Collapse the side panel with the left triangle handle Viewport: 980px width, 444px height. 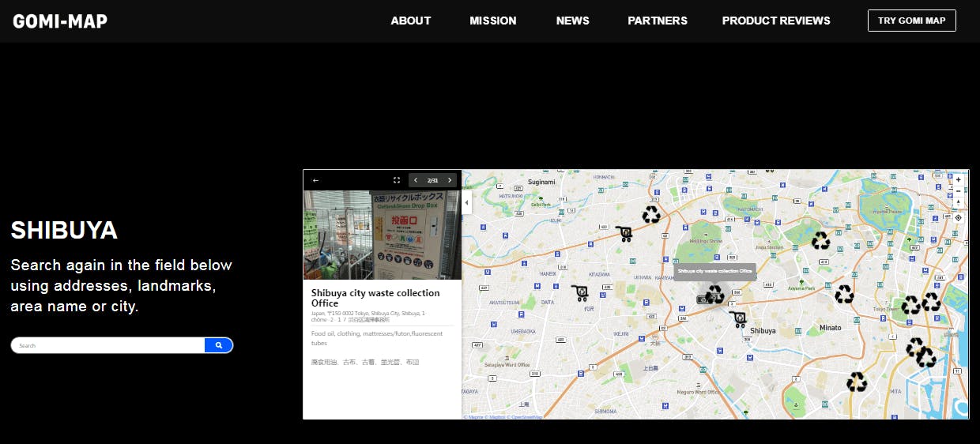pos(466,203)
